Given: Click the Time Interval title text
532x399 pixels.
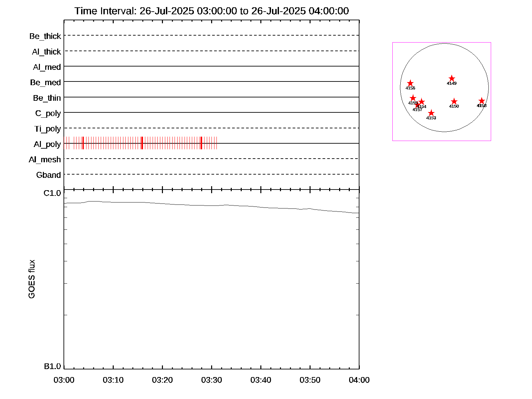Looking at the screenshot, I should (211, 11).
